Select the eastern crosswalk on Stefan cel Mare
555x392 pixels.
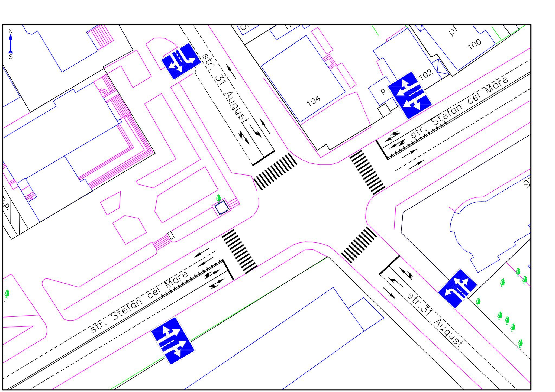point(367,172)
